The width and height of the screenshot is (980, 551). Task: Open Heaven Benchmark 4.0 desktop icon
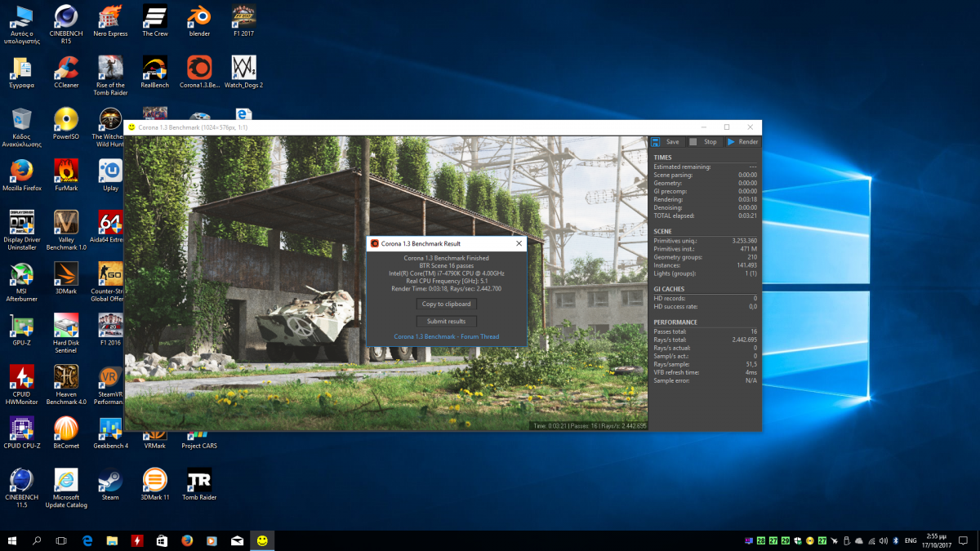66,384
